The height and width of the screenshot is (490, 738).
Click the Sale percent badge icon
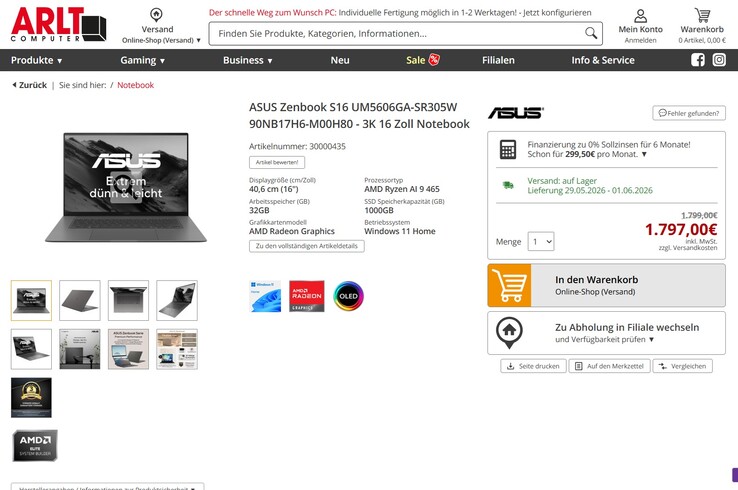tap(434, 60)
